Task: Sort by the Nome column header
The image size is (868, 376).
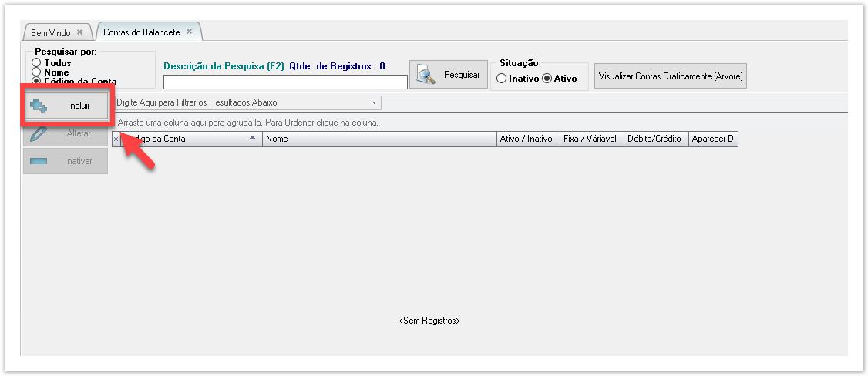Action: click(379, 139)
